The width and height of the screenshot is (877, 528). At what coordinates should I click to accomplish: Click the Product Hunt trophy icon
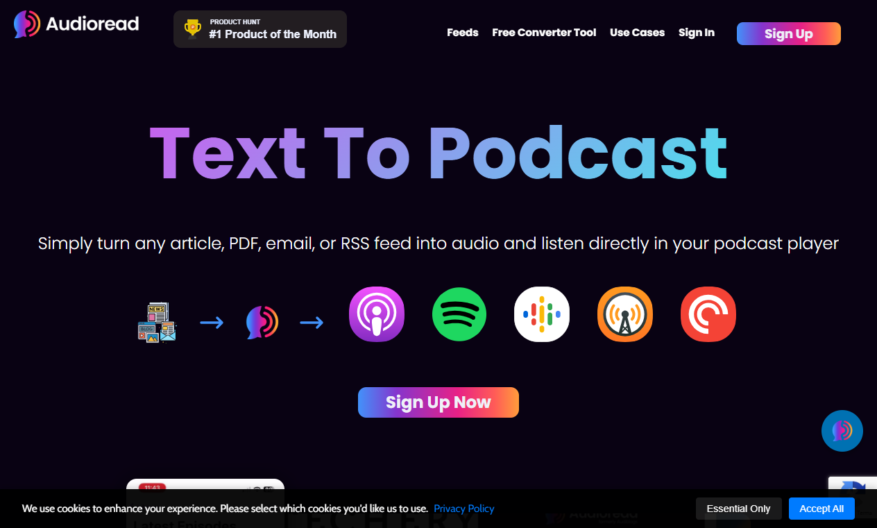(x=192, y=27)
